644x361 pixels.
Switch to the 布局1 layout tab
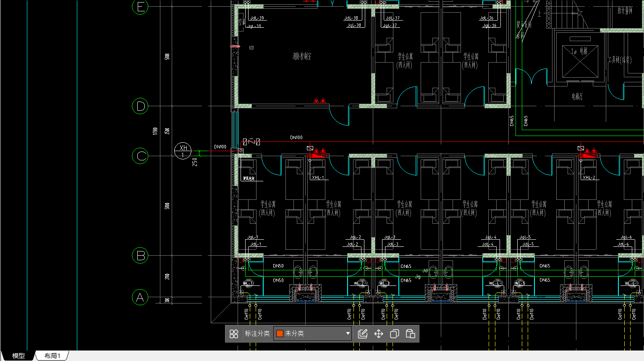pos(52,356)
